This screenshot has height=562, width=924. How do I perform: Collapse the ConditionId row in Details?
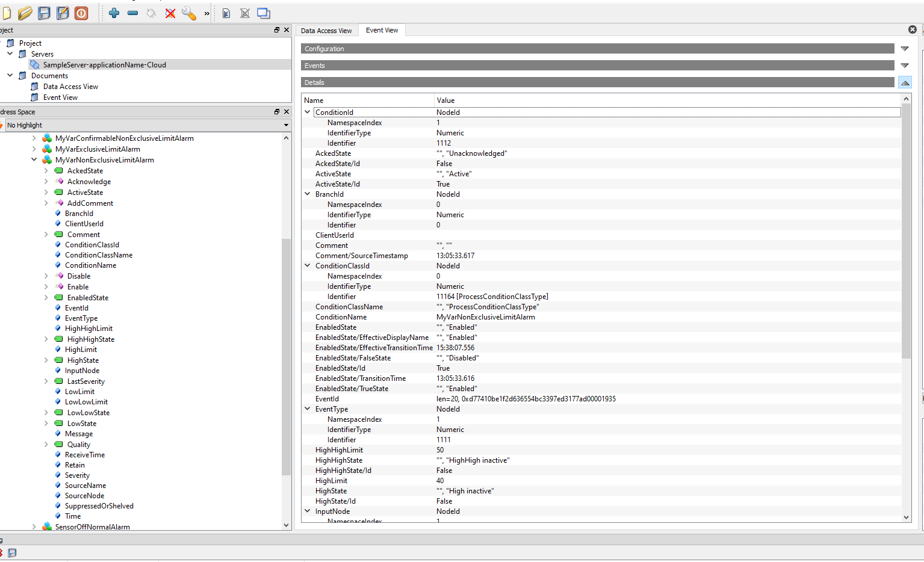click(x=308, y=112)
